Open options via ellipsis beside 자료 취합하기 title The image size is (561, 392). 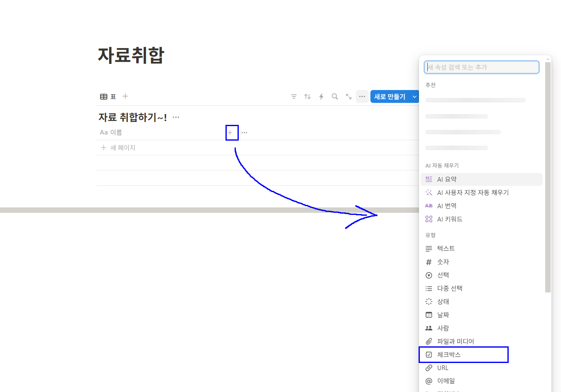pyautogui.click(x=176, y=117)
